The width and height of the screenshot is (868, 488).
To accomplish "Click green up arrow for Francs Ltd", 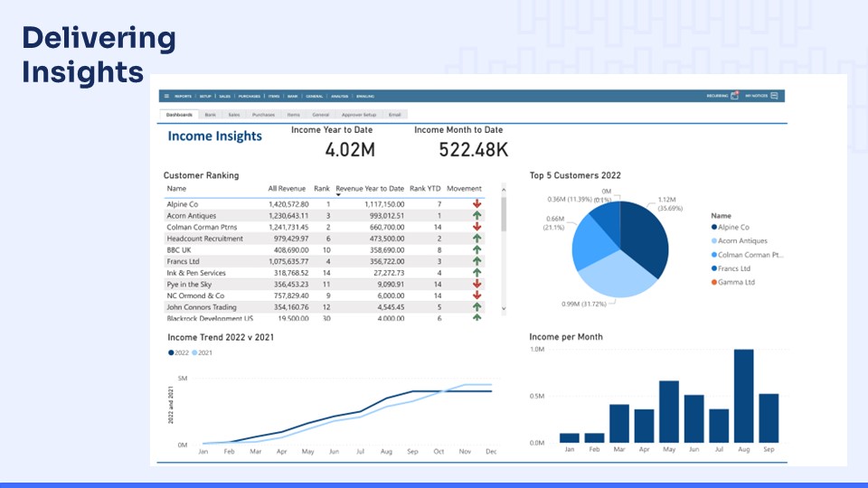I will click(476, 261).
